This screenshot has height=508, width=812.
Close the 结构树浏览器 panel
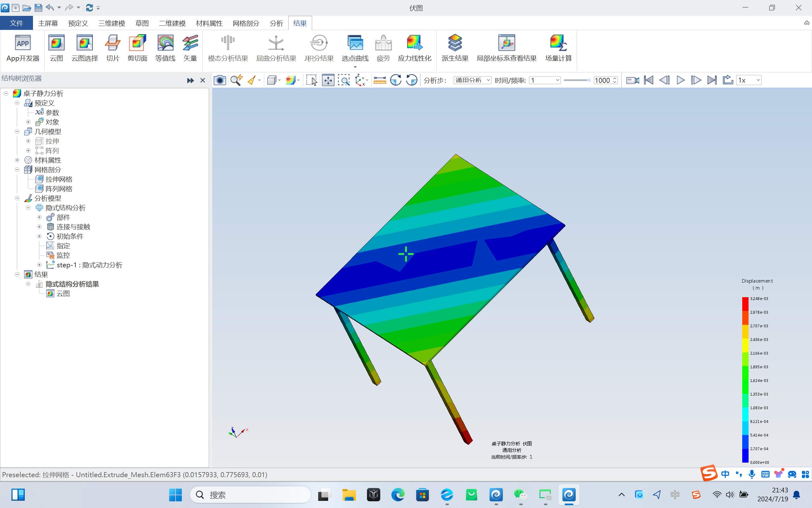coord(202,80)
